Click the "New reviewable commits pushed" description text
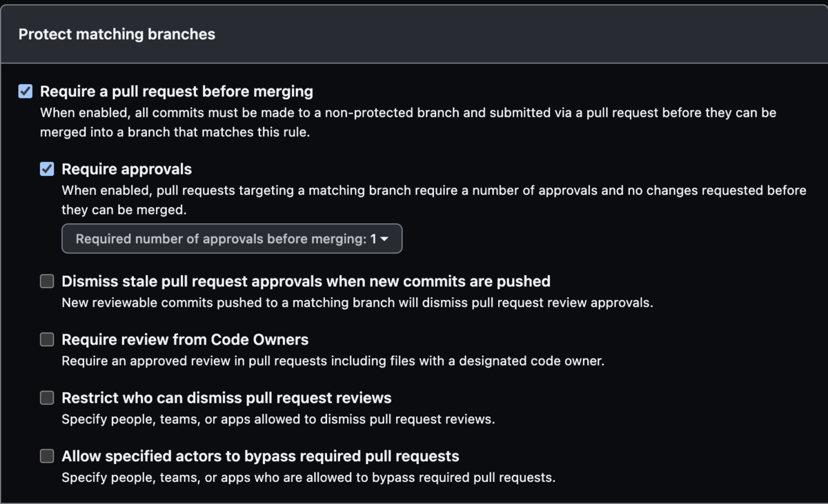The height and width of the screenshot is (504, 828). [357, 302]
